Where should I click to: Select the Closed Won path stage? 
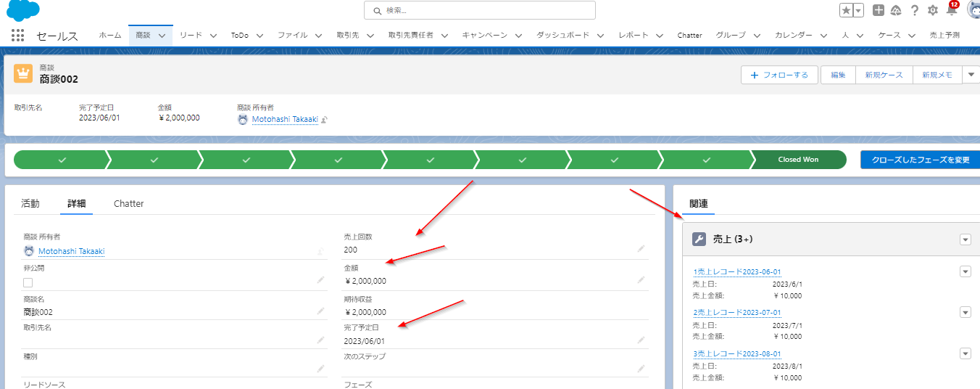[798, 160]
